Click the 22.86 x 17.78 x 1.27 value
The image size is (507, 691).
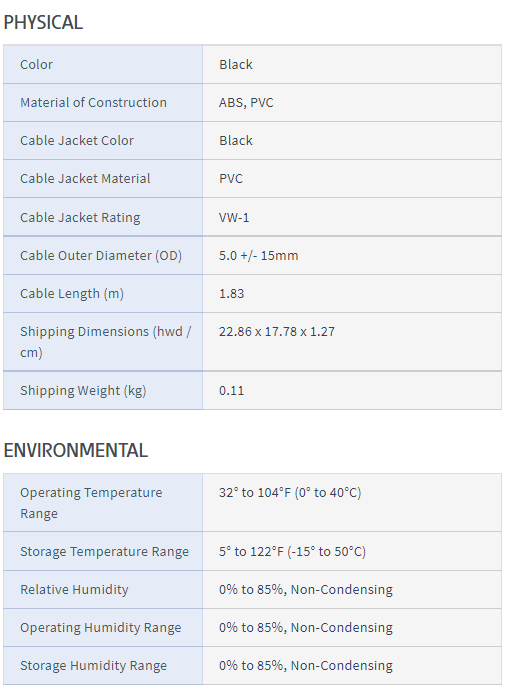pos(277,331)
